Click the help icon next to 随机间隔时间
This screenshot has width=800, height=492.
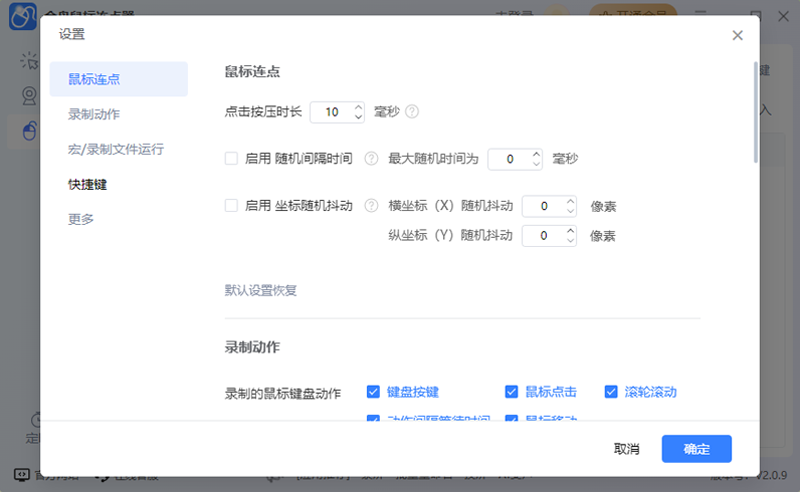(371, 158)
